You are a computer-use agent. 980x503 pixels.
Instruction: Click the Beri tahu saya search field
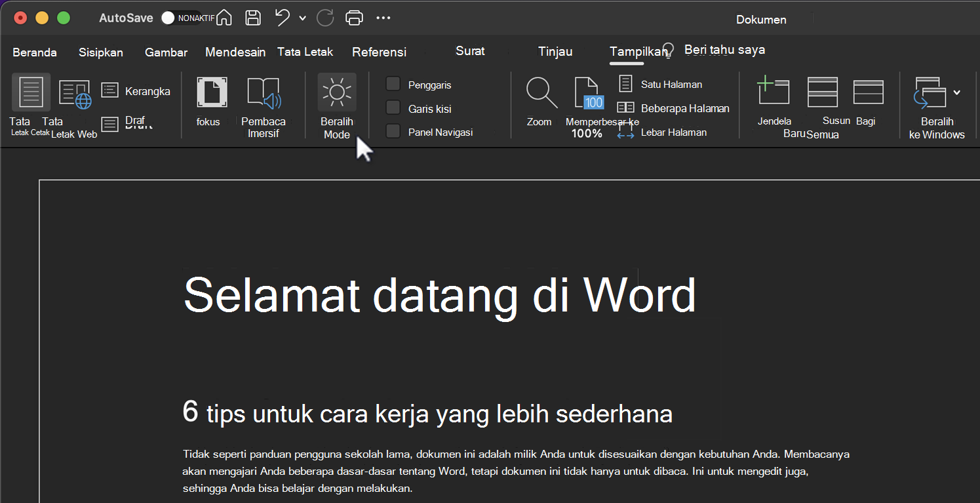pos(724,50)
